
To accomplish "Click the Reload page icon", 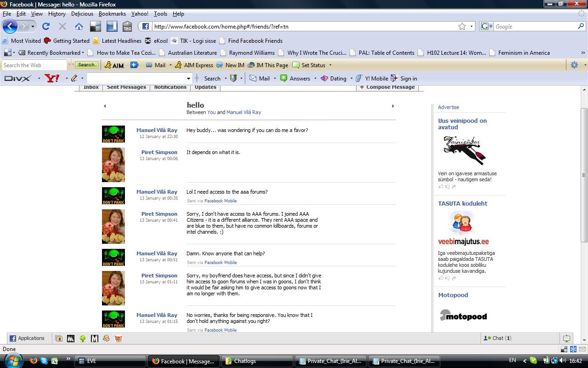I will point(46,26).
